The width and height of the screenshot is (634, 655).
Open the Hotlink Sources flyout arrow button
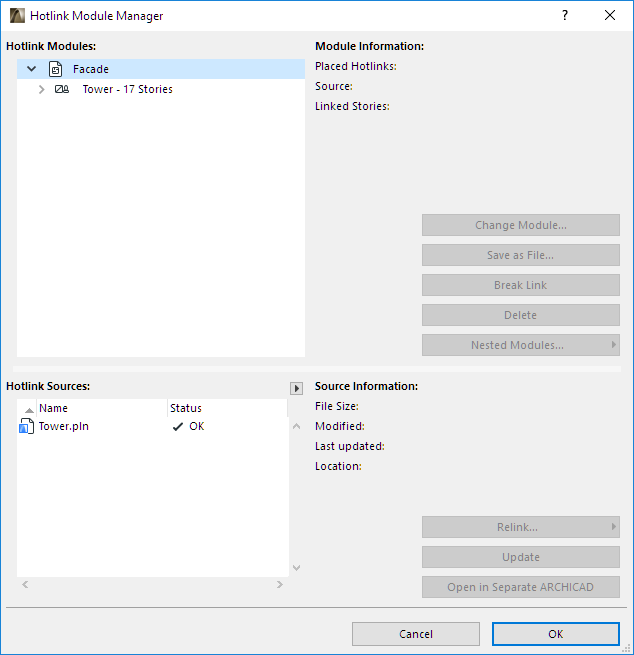[296, 388]
